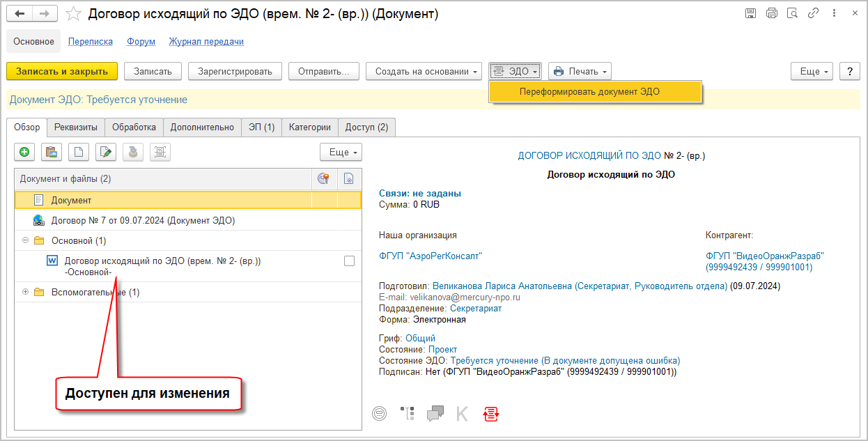
Task: Select Переформировать документ ЭДО menu item
Action: coord(589,92)
